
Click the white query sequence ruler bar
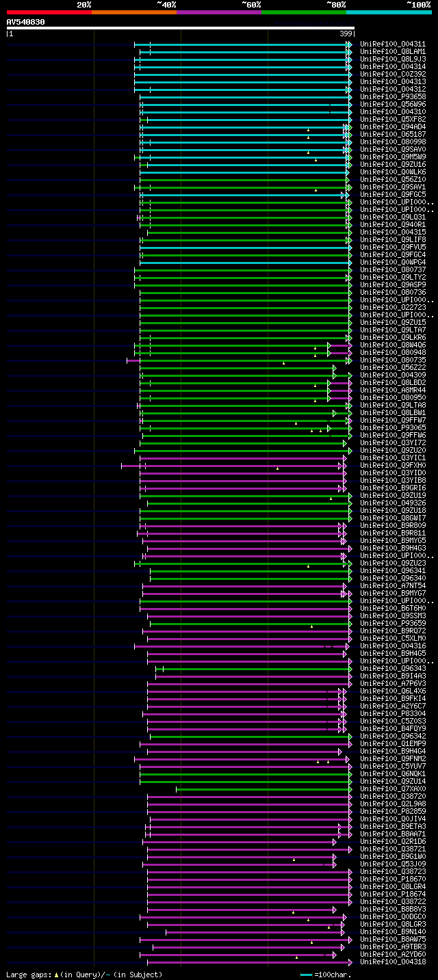coord(181,28)
